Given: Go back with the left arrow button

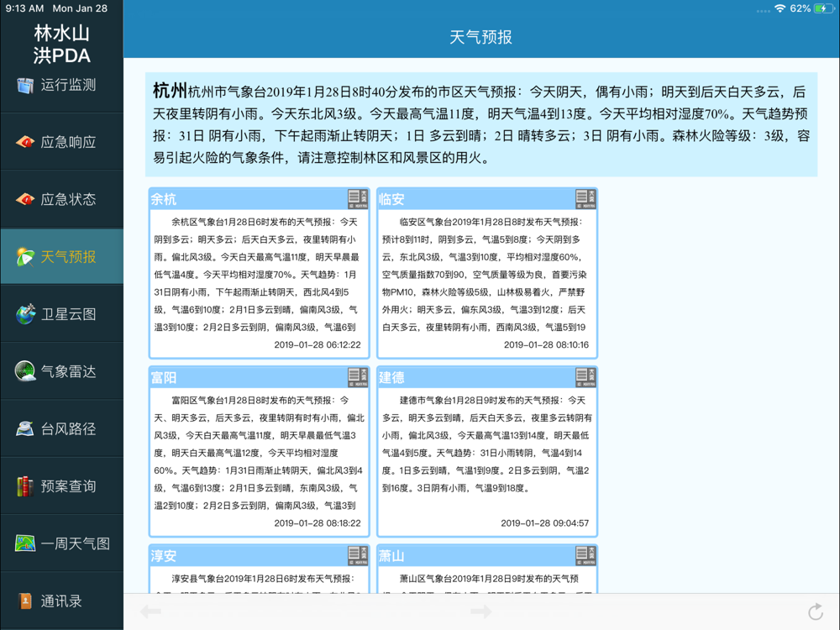Looking at the screenshot, I should (150, 612).
